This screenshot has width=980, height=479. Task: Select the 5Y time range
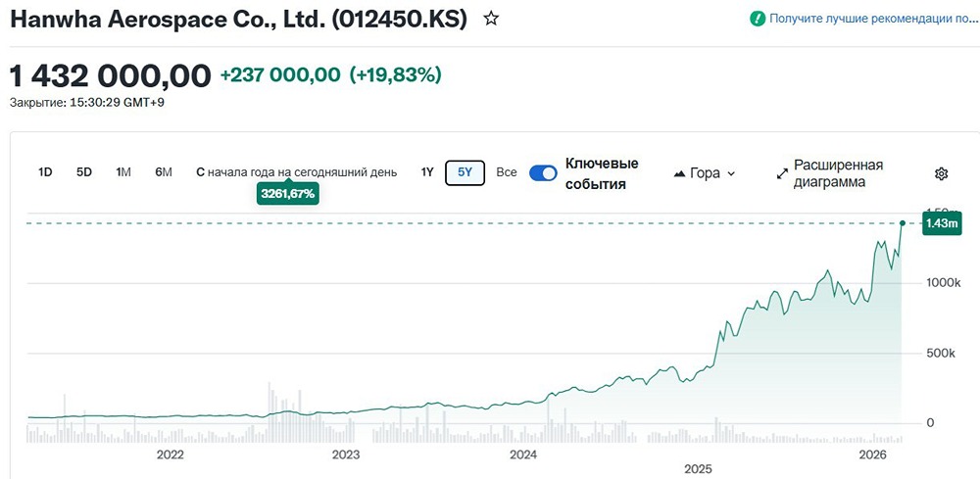(x=465, y=172)
